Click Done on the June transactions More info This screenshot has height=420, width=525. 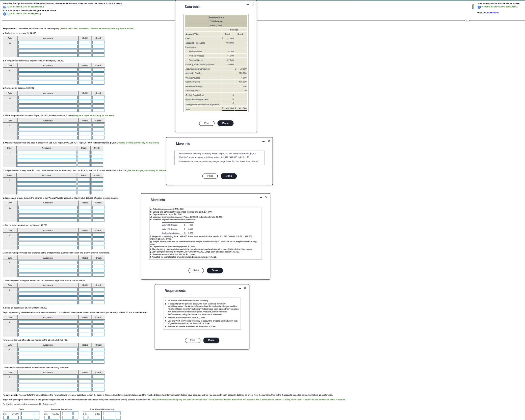pos(214,270)
